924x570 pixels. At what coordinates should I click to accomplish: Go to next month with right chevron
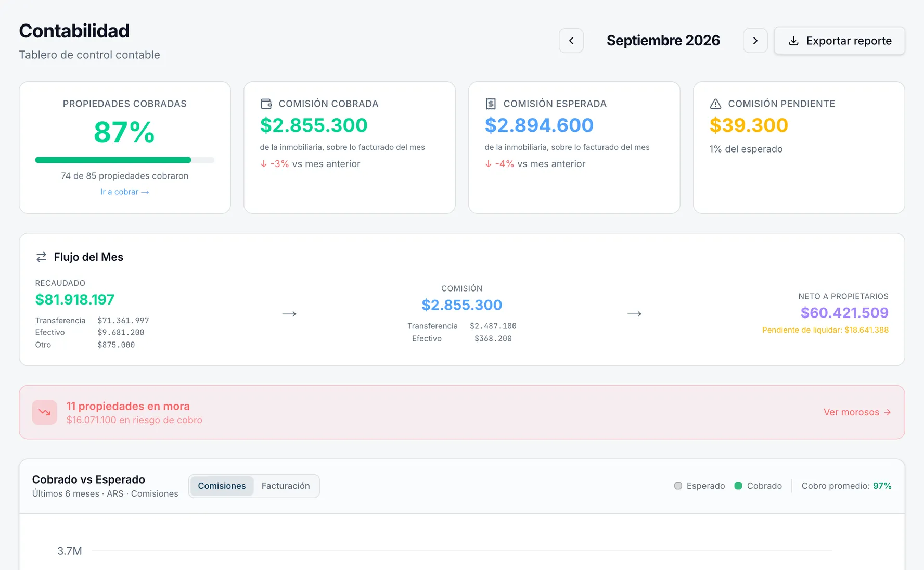[755, 41]
